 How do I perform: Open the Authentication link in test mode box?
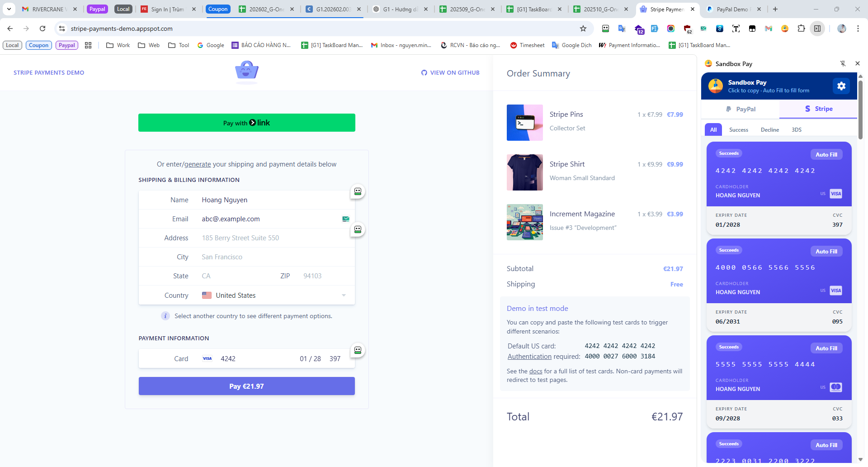529,357
